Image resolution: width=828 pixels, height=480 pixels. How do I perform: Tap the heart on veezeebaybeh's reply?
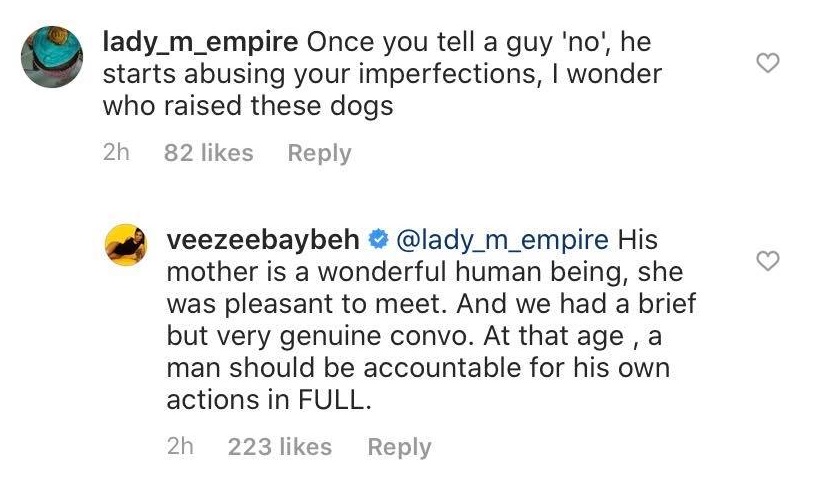(x=768, y=261)
